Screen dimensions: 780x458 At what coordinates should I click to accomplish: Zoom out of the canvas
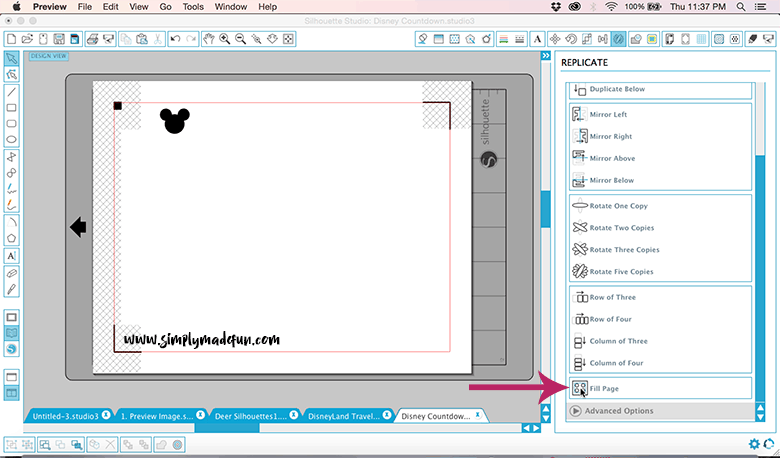point(241,39)
